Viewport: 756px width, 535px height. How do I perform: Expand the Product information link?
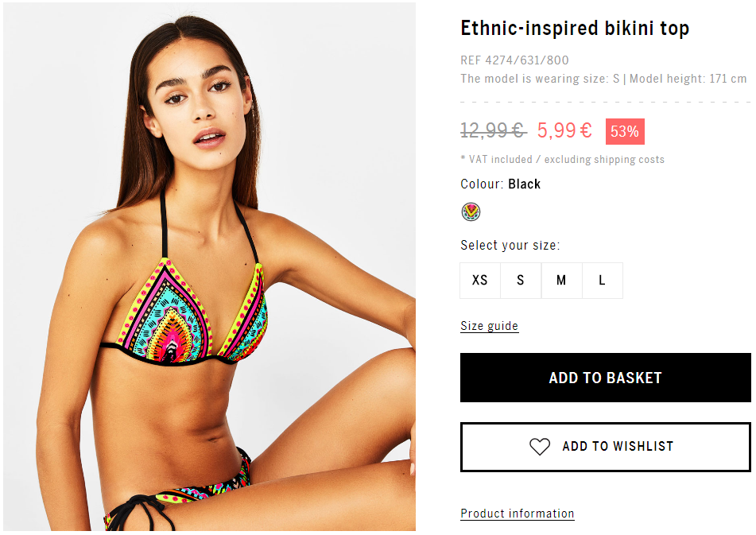point(518,514)
